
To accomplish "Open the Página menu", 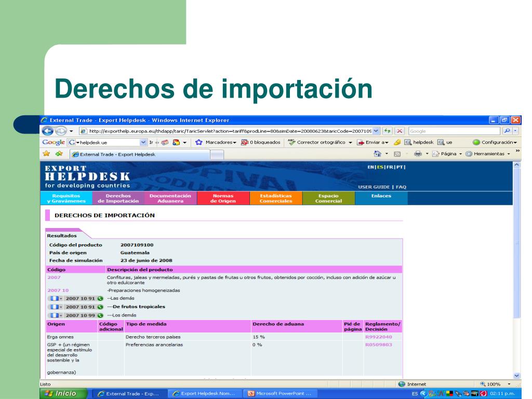I will (x=447, y=154).
